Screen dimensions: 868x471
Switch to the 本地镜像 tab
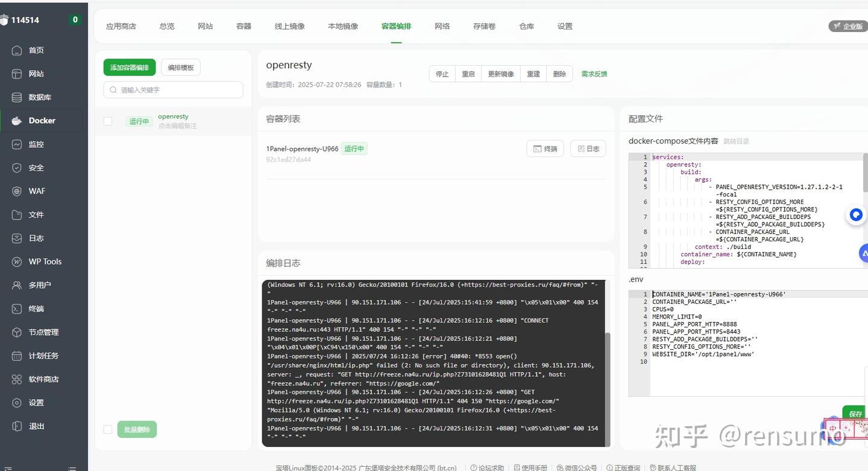[342, 26]
